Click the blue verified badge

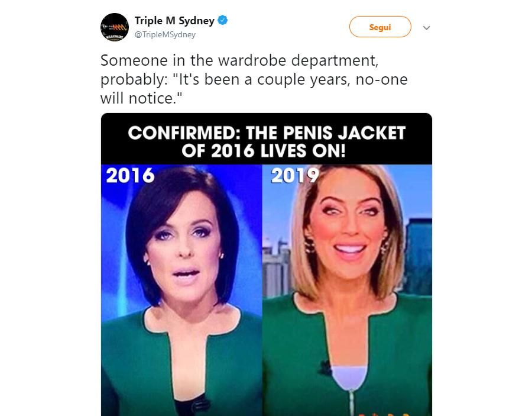[x=222, y=20]
